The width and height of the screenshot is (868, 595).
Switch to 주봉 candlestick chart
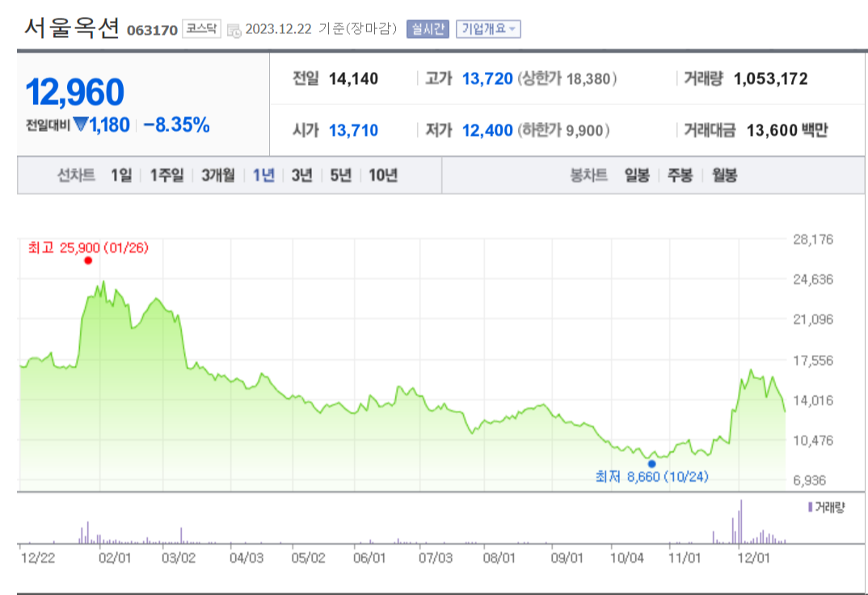click(x=680, y=175)
